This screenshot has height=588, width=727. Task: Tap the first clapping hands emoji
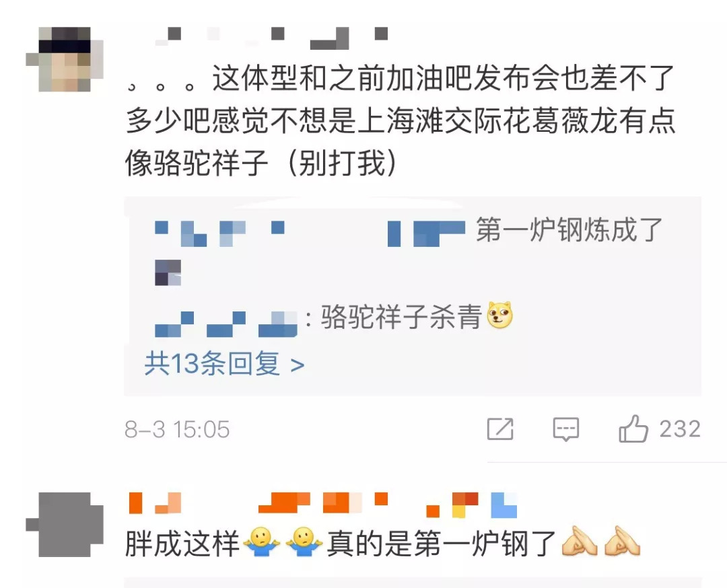pos(580,541)
